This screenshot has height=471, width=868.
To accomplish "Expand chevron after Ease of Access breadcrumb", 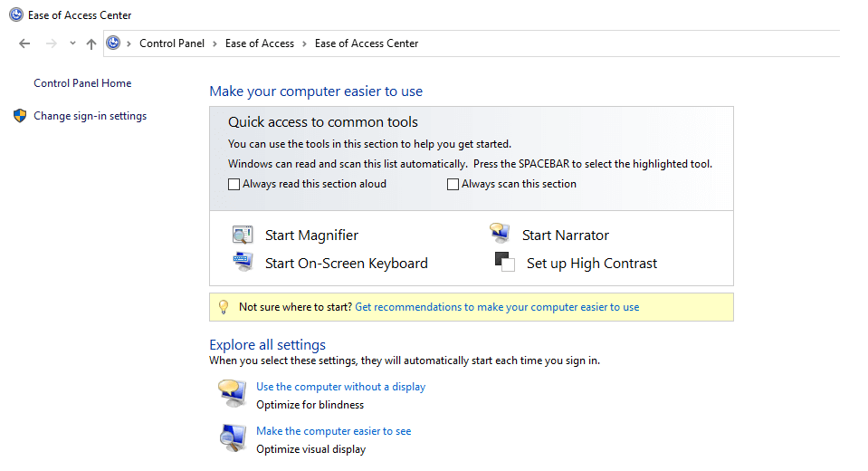I will coord(304,43).
